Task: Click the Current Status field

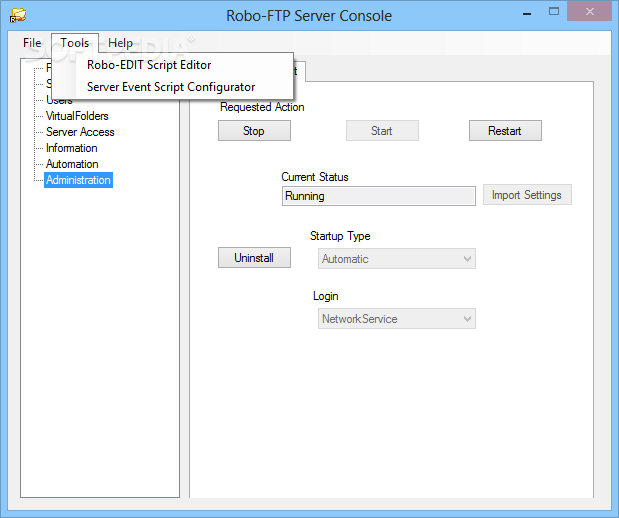Action: (379, 196)
